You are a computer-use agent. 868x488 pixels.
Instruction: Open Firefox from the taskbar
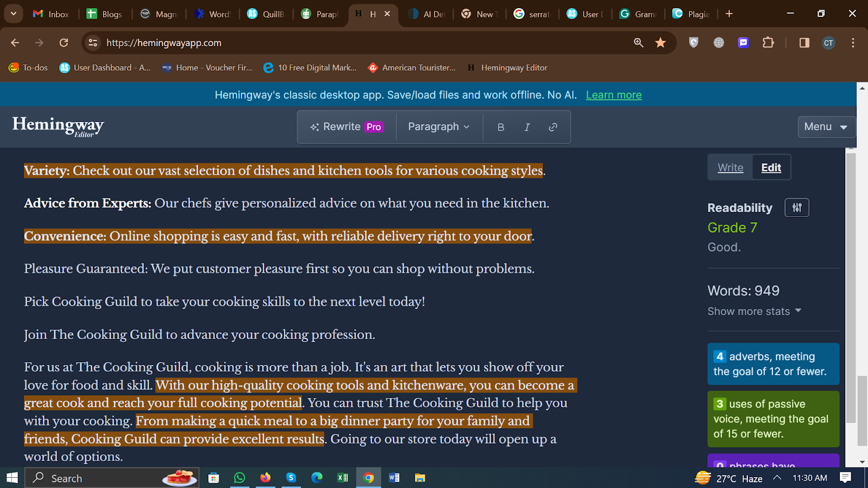[265, 478]
